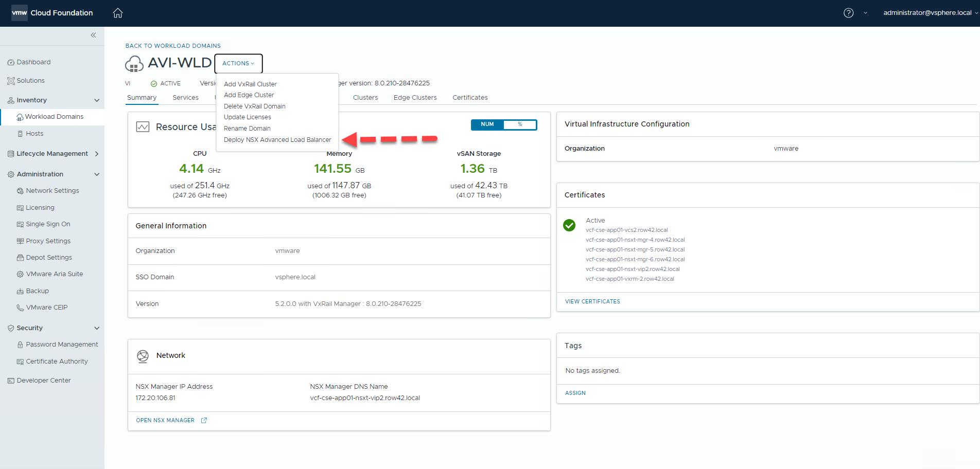The height and width of the screenshot is (469, 980).
Task: Click the Workload Domains cloud icon
Action: click(x=20, y=117)
